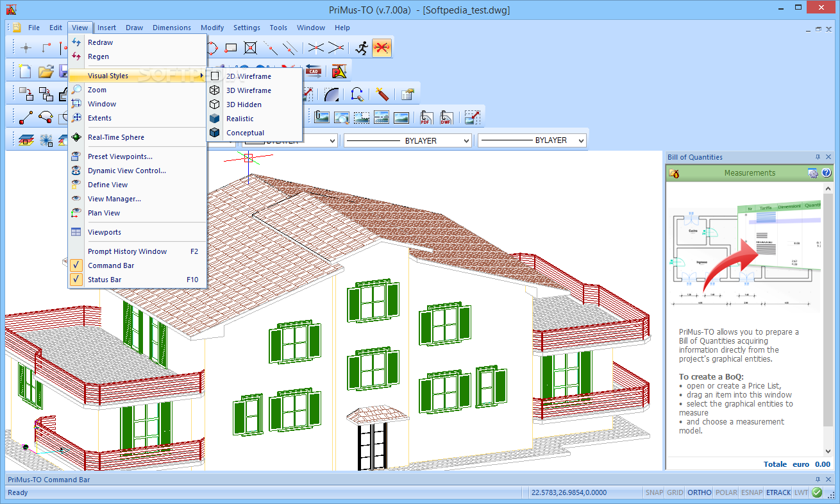Toggle LWT lineweight in status bar
Screen dimensions: 840x504
tap(801, 492)
